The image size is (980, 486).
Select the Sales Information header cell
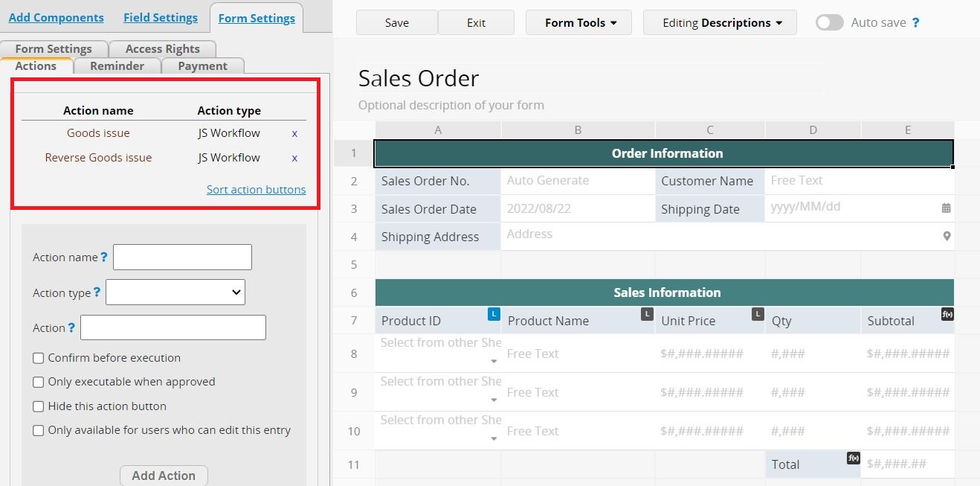point(664,292)
